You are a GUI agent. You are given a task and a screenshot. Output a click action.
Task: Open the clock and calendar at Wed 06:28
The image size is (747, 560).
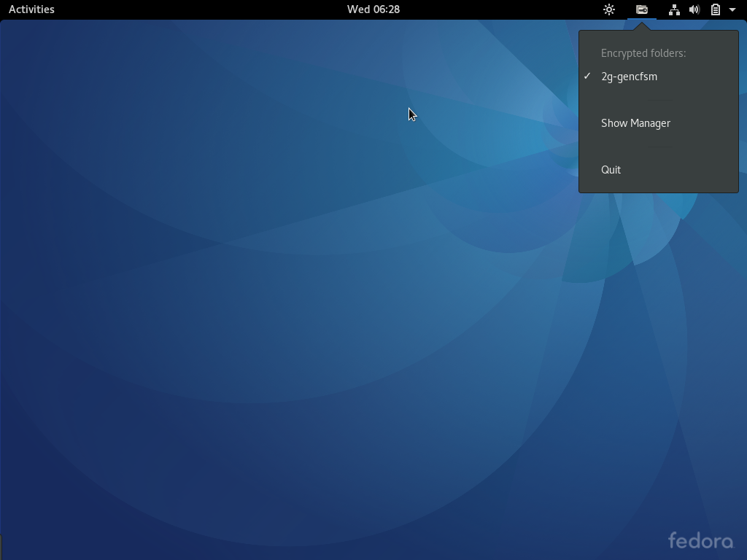(x=373, y=9)
